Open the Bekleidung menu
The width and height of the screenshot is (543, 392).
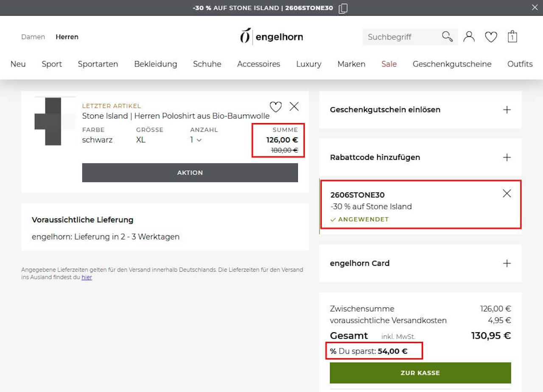(x=156, y=64)
